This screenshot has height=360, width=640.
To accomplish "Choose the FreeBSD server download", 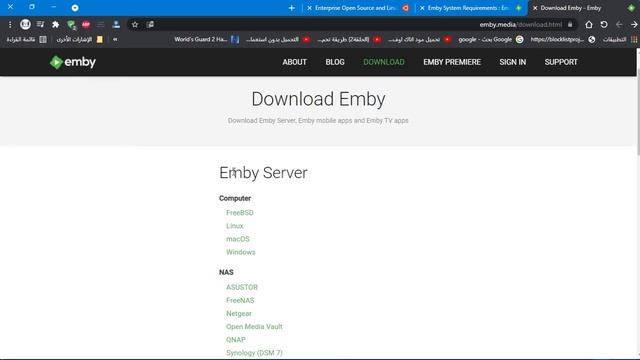I will coord(240,213).
